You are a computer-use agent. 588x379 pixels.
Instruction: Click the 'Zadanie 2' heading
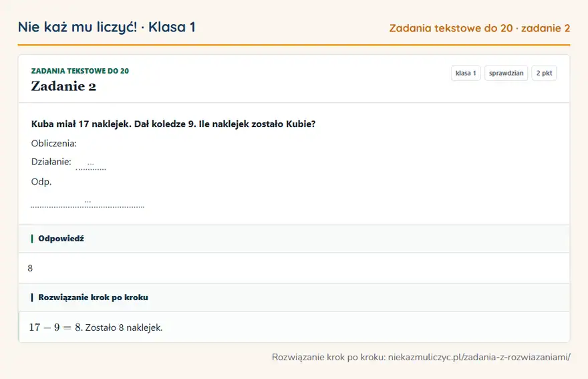63,86
